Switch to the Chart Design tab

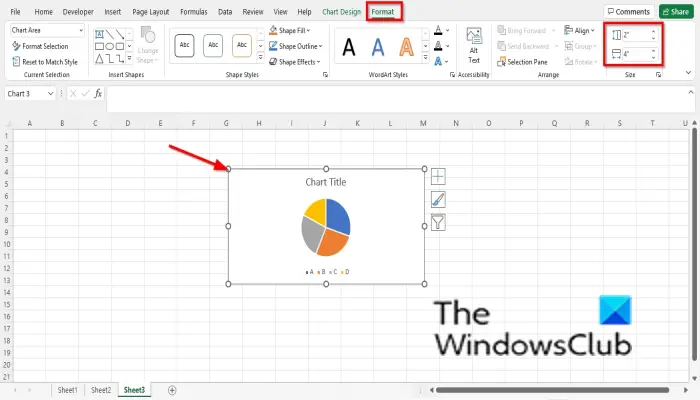[x=342, y=12]
